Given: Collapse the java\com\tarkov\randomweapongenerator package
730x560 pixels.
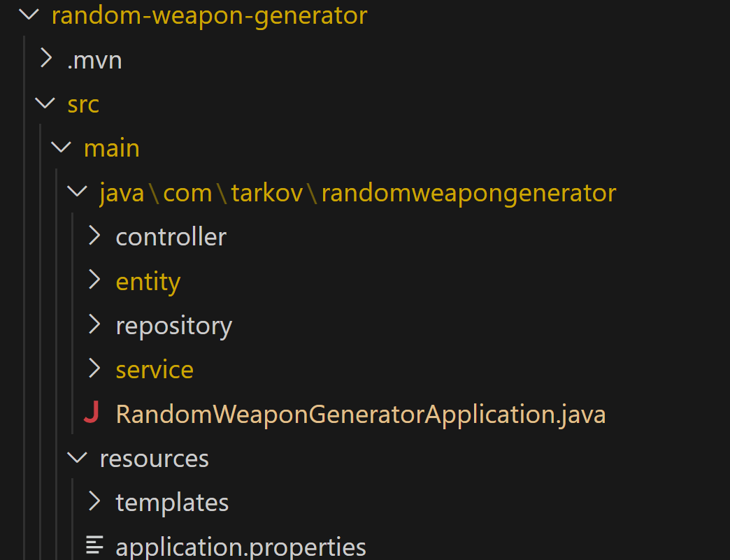Looking at the screenshot, I should (77, 192).
